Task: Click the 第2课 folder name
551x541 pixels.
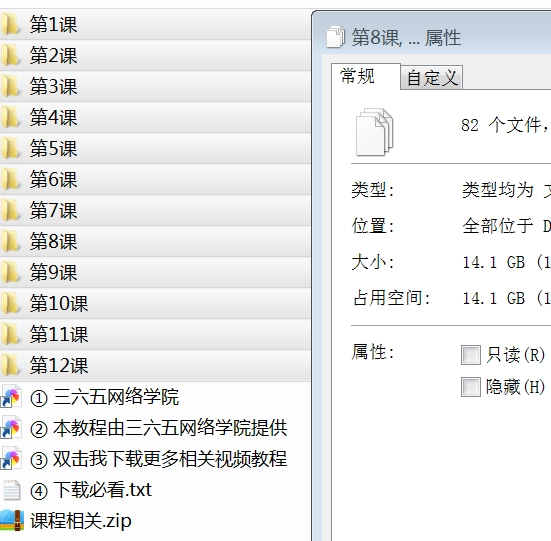Action: click(x=53, y=56)
